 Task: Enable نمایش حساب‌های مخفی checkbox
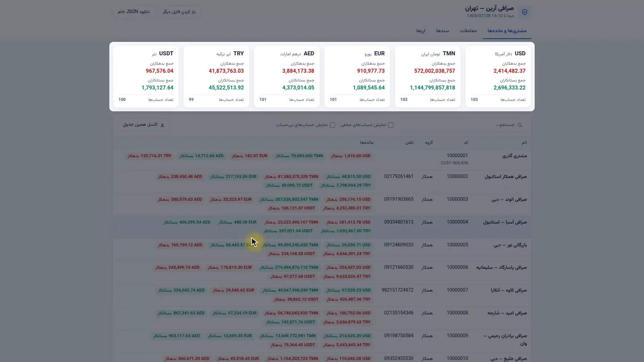coord(390,125)
